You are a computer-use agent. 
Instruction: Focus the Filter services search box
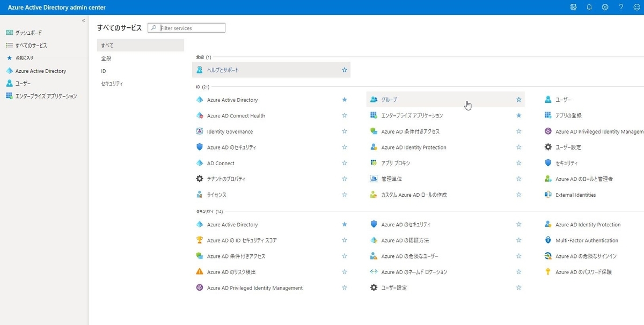187,28
